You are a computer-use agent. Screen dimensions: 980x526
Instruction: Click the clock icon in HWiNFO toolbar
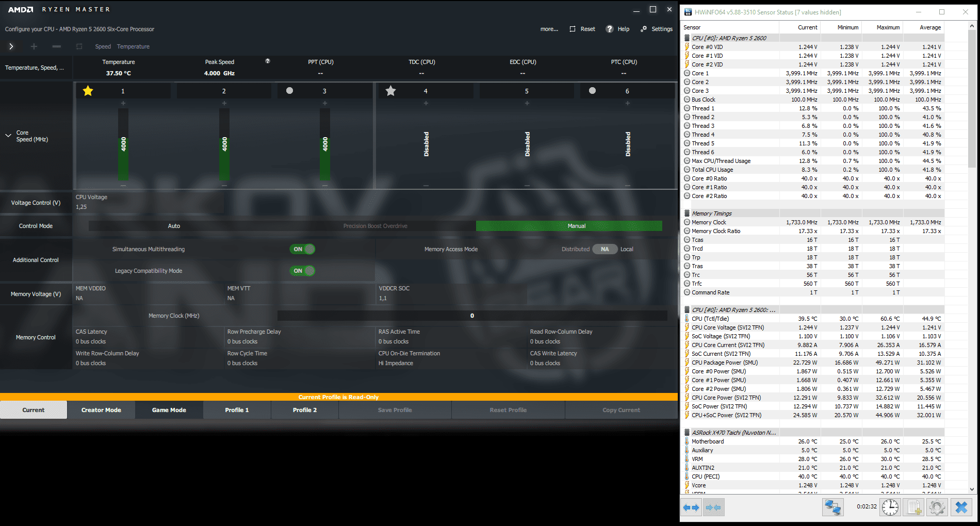[890, 507]
